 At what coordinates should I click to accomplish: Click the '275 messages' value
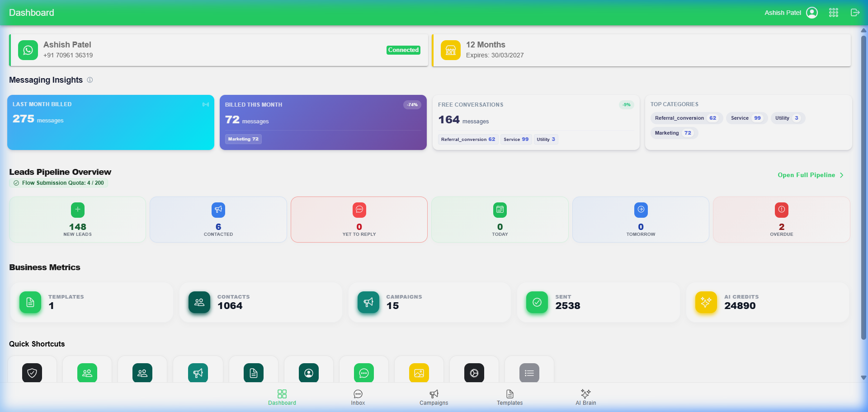38,119
